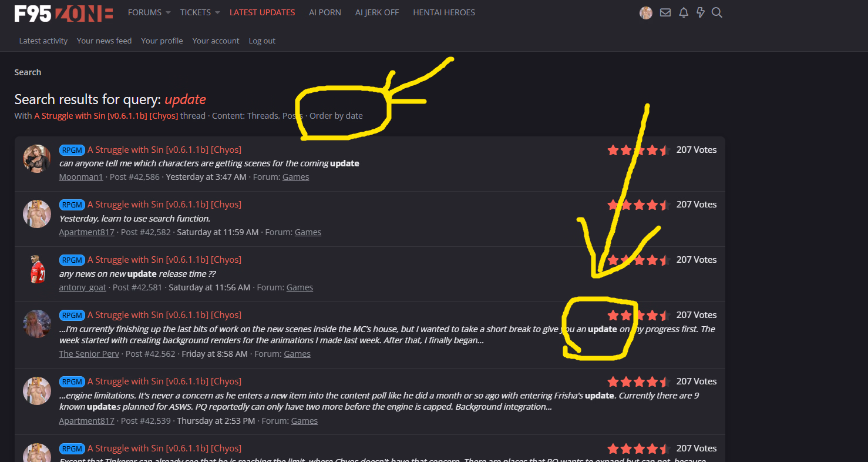Open the thread title in antony_goat's result

pos(164,260)
